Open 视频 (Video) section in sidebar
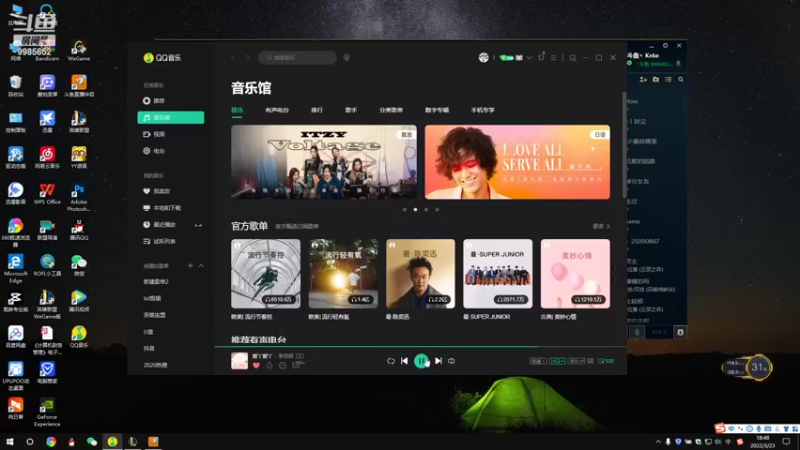The height and width of the screenshot is (450, 800). point(155,134)
